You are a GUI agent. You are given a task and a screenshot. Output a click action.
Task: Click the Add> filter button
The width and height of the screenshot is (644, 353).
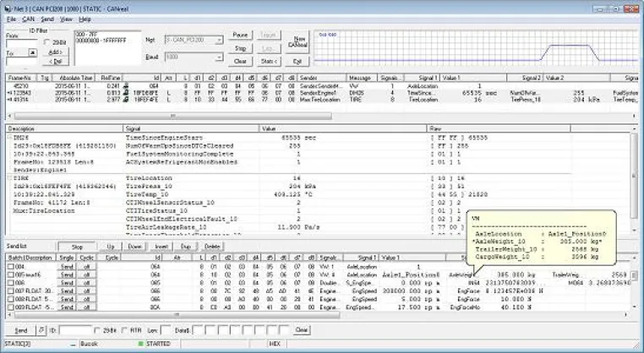pos(56,52)
